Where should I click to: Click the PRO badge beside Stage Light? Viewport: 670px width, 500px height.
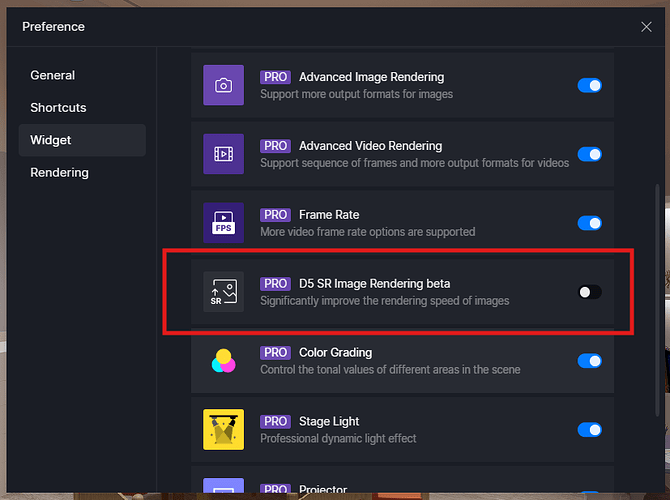[x=275, y=421]
